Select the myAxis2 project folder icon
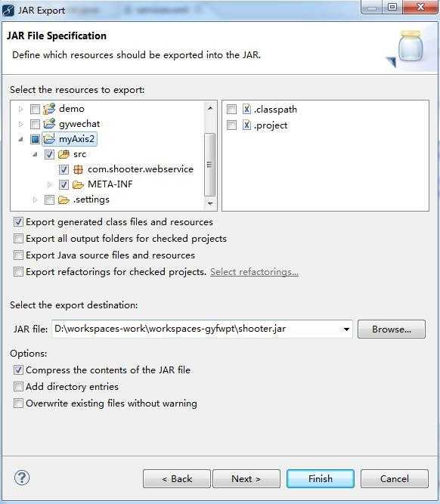This screenshot has height=504, width=440. pyautogui.click(x=49, y=139)
